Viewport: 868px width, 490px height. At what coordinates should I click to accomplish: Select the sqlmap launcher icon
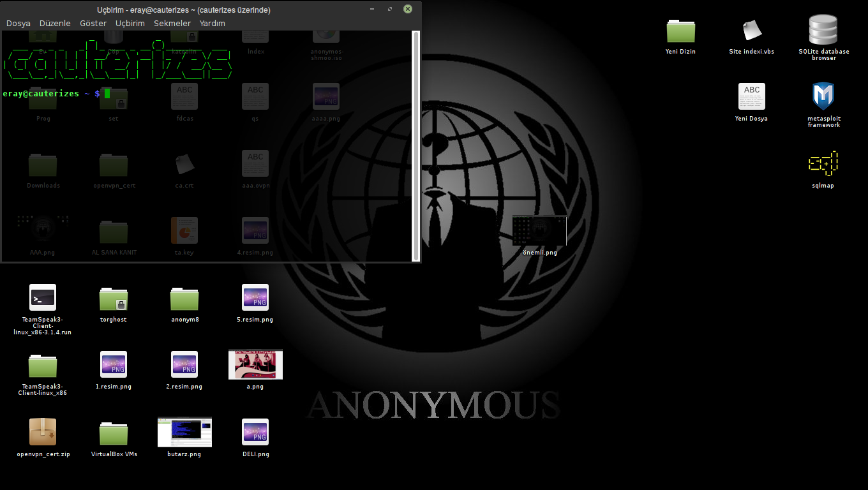pos(823,163)
